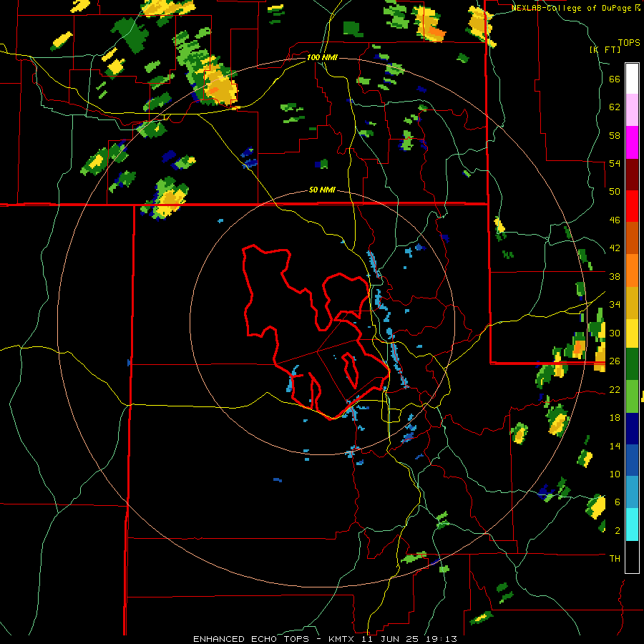Image resolution: width=644 pixels, height=644 pixels.
Task: Select the '50' legend value
Action: (x=615, y=192)
